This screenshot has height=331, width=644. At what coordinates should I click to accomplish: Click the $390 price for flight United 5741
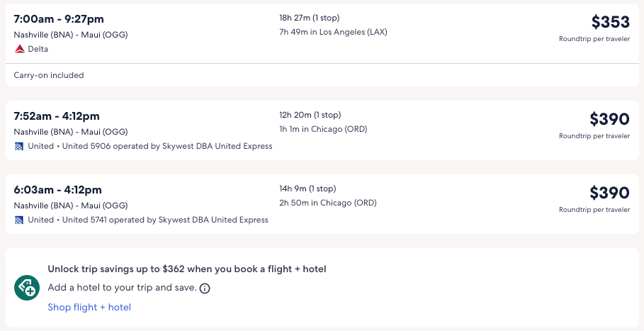tap(609, 193)
